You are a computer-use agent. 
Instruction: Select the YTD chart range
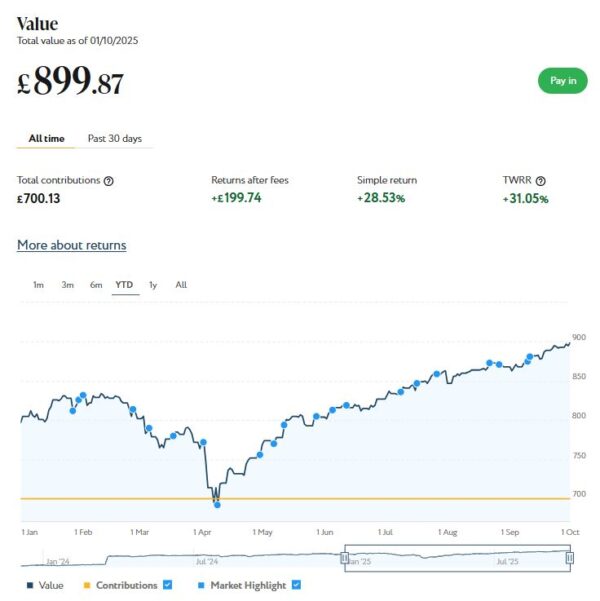tap(124, 285)
